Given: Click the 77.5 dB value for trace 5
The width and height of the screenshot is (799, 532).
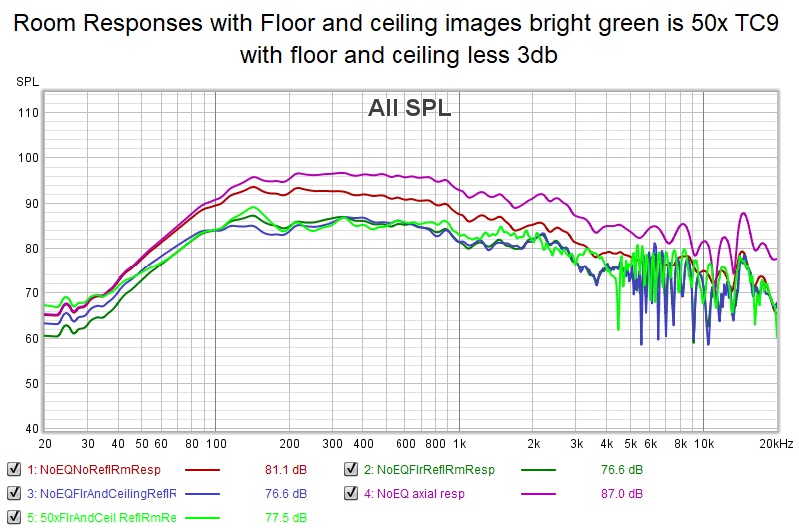Looking at the screenshot, I should 286,518.
